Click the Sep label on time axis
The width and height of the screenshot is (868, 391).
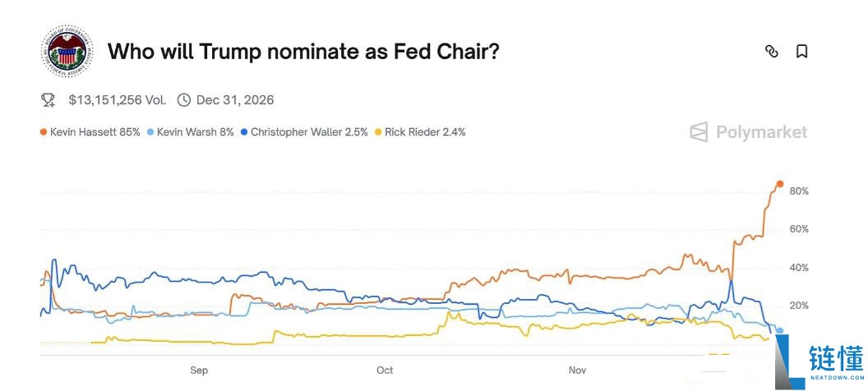coord(199,370)
